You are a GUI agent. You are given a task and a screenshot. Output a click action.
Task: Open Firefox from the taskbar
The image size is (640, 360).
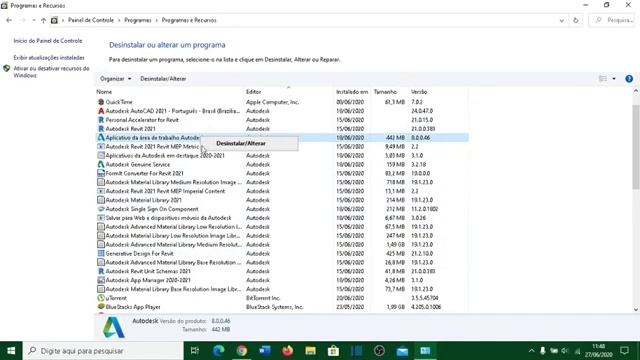point(287,351)
